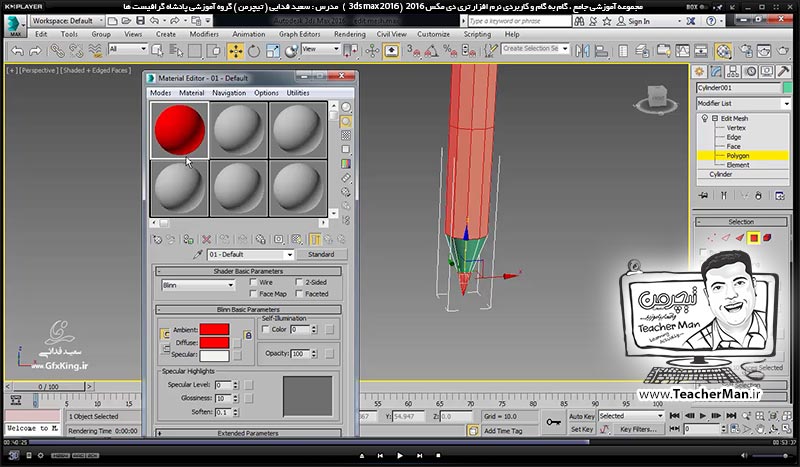800x467 pixels.
Task: Click the red Ambient color swatch
Action: tap(214, 330)
